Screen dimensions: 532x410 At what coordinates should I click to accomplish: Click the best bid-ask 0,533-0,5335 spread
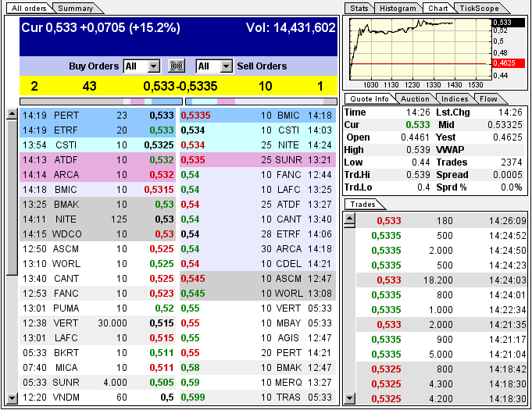tap(180, 86)
